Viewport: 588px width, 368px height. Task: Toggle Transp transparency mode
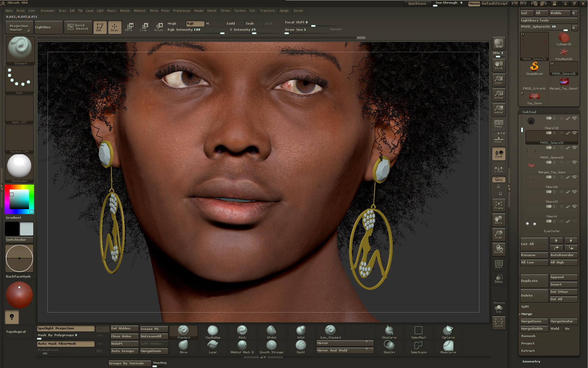pyautogui.click(x=499, y=279)
